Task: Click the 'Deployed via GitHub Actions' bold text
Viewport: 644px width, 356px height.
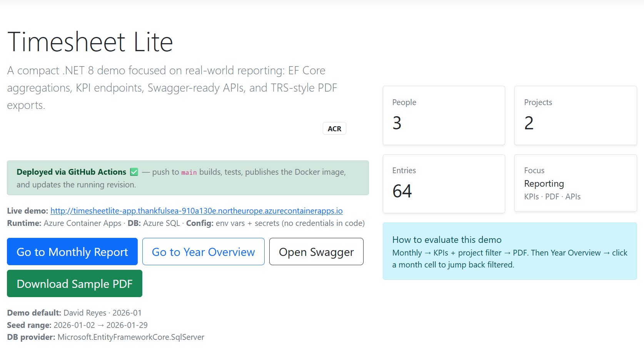Action: tap(71, 172)
